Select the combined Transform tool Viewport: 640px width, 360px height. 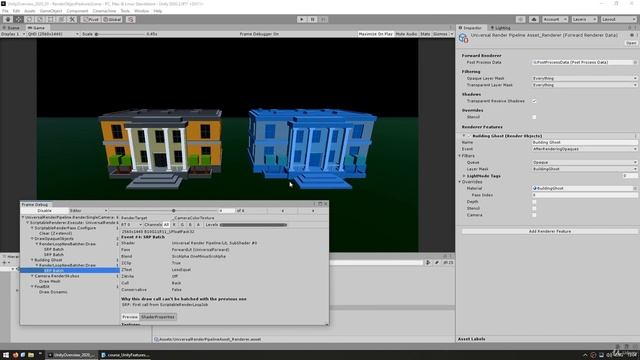click(x=61, y=19)
